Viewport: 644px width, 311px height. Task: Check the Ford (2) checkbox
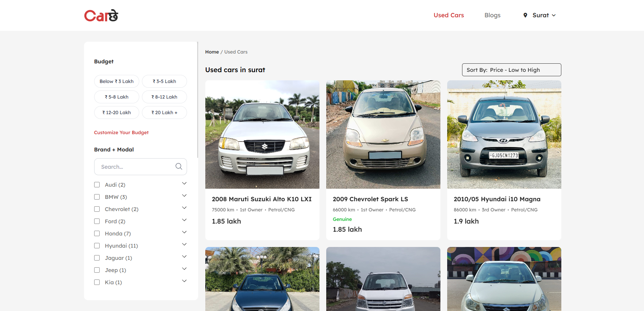coord(97,221)
